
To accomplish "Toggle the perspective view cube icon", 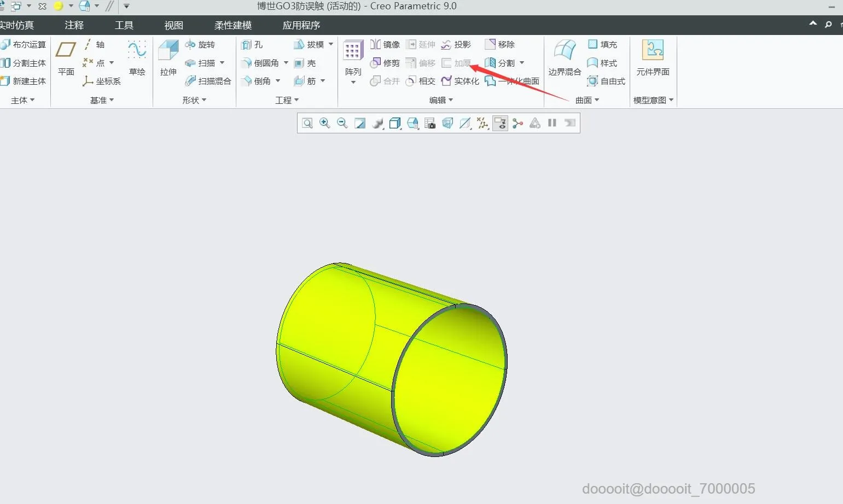I will pos(447,123).
